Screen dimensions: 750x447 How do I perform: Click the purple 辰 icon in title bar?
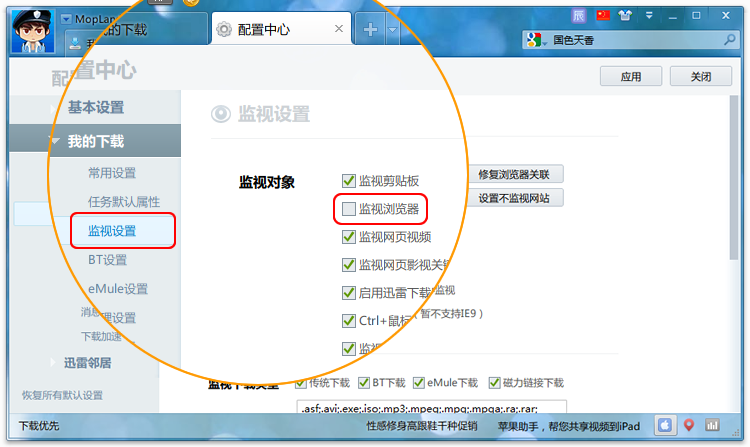point(579,16)
